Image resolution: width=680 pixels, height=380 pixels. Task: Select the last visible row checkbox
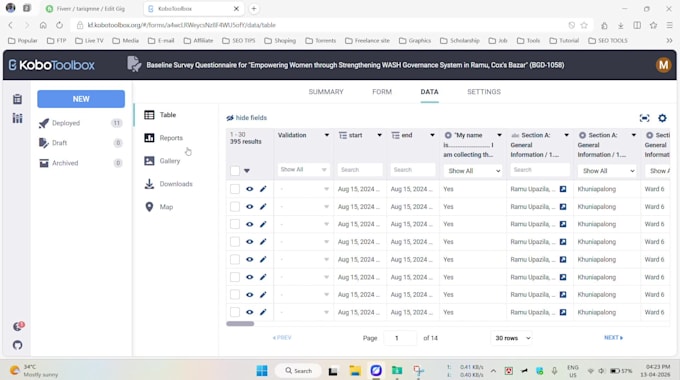235,312
